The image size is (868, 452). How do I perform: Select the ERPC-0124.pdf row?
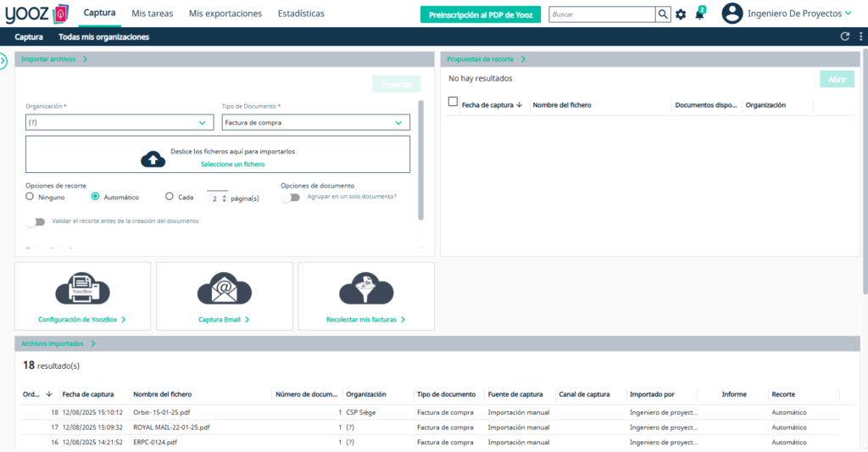(x=430, y=442)
